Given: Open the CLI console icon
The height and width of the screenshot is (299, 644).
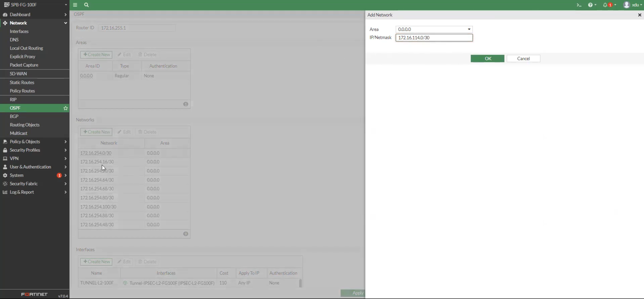Looking at the screenshot, I should (x=579, y=5).
